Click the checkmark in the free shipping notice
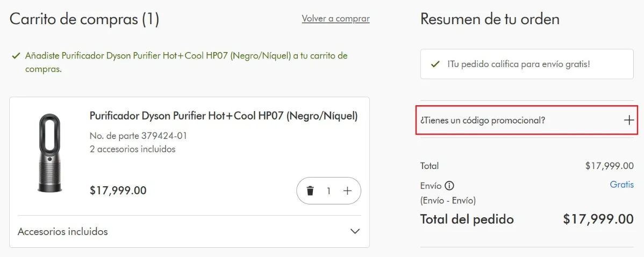 pyautogui.click(x=435, y=64)
